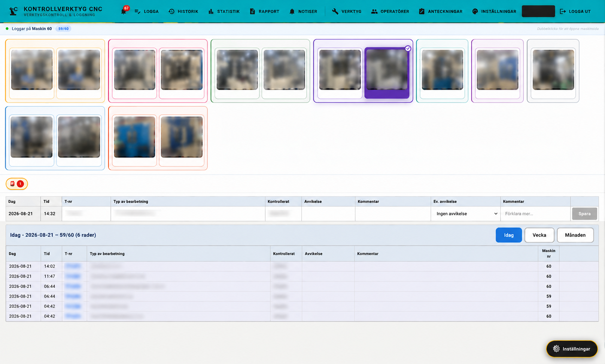Open the Anteckningar section
605x364 pixels.
(441, 12)
